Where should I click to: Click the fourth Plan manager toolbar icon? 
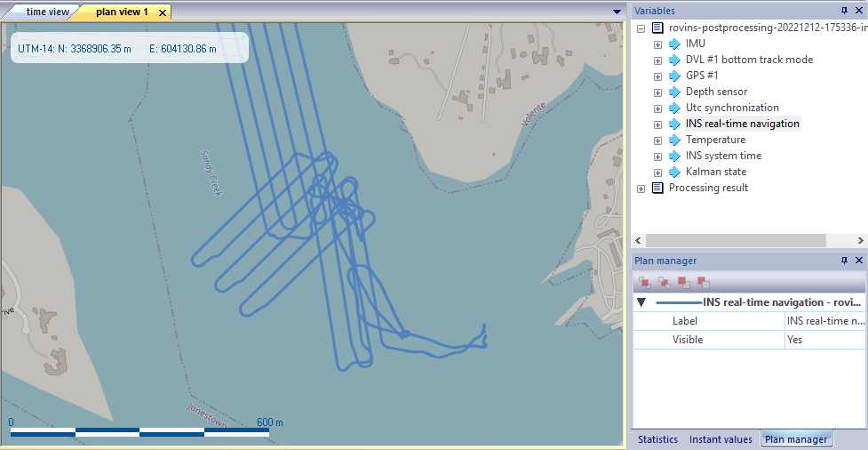[703, 283]
